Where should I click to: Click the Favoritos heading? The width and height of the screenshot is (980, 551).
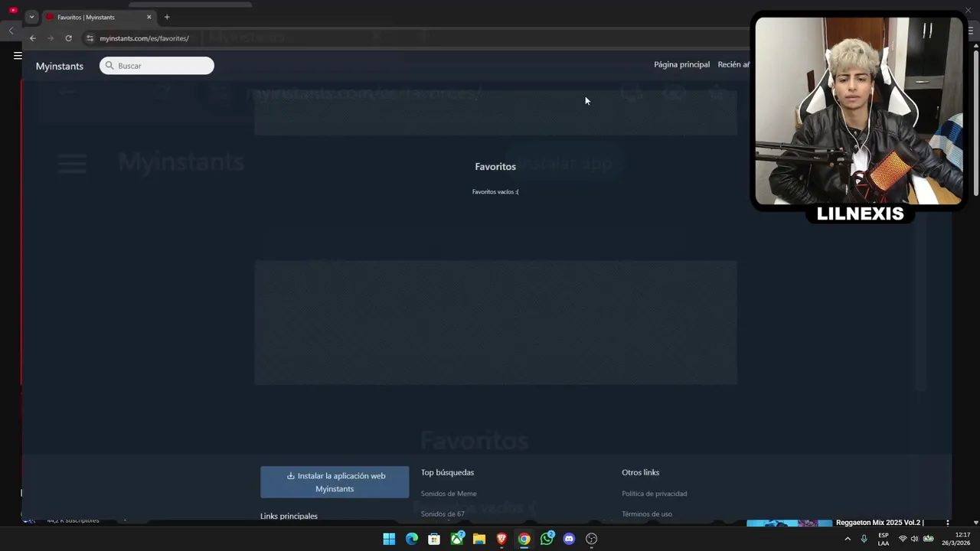[495, 166]
